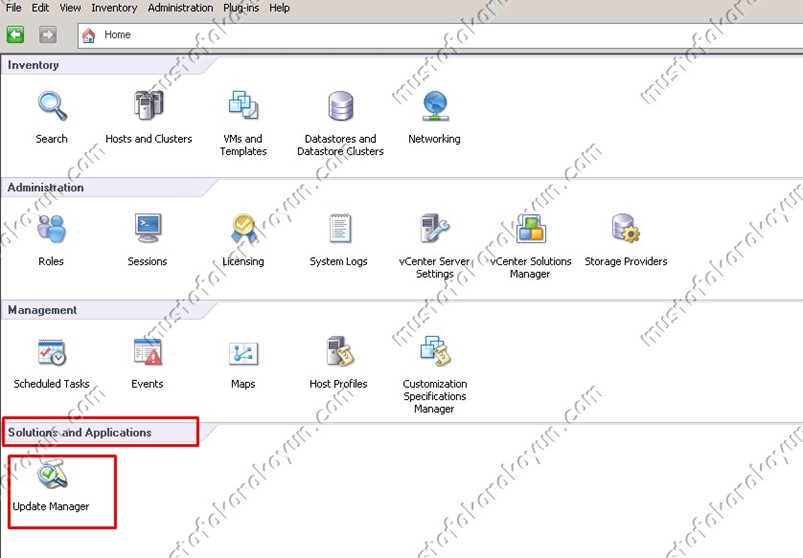Click the 'Scheduled Tasks' label text

click(x=51, y=383)
